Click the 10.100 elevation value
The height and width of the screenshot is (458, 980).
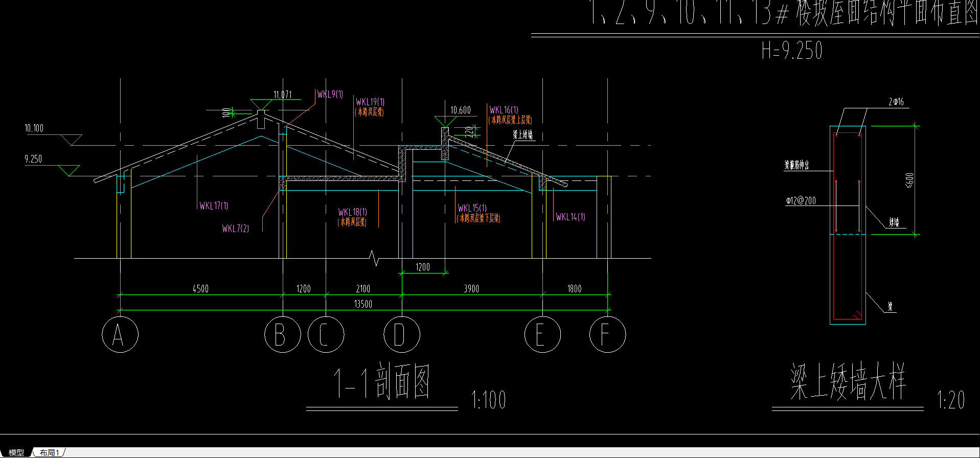pos(34,128)
